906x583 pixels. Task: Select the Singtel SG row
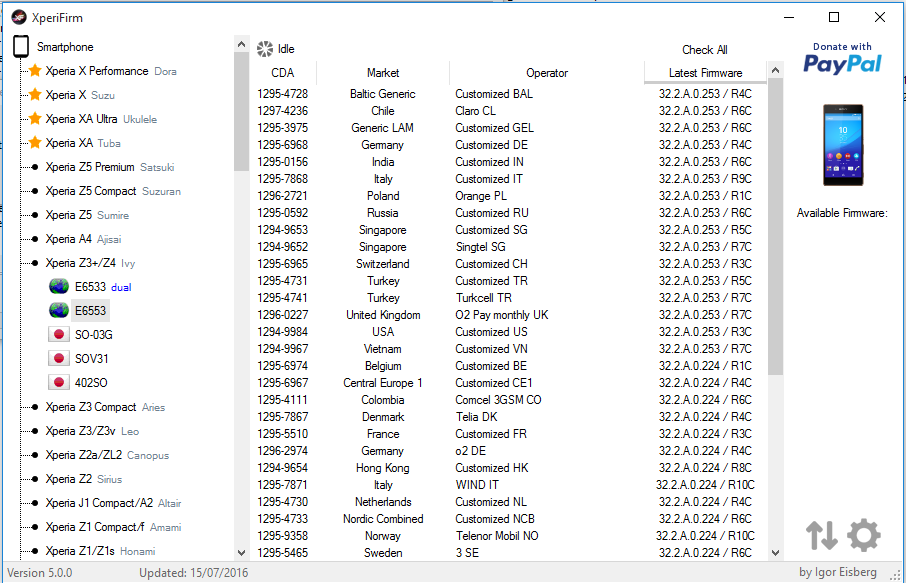(x=508, y=247)
